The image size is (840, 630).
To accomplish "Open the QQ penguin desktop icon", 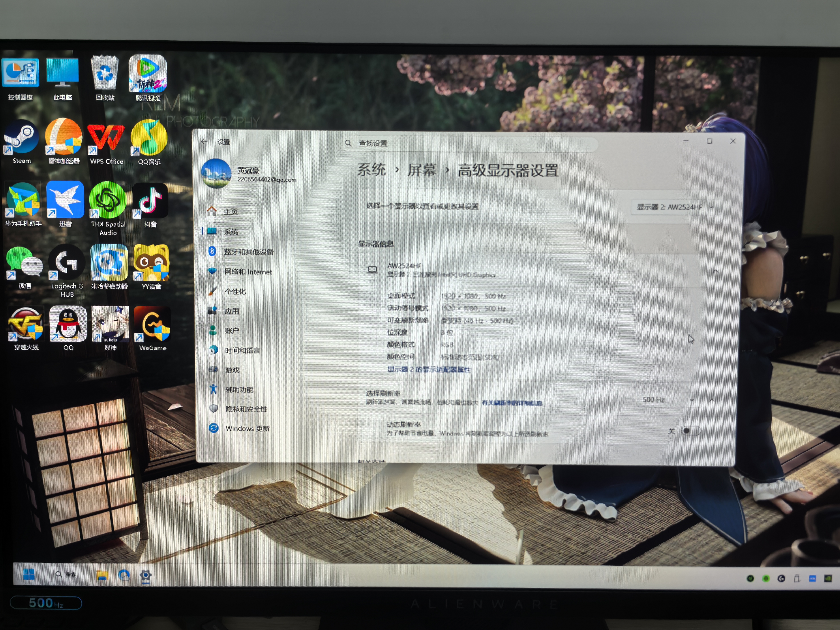I will [68, 328].
